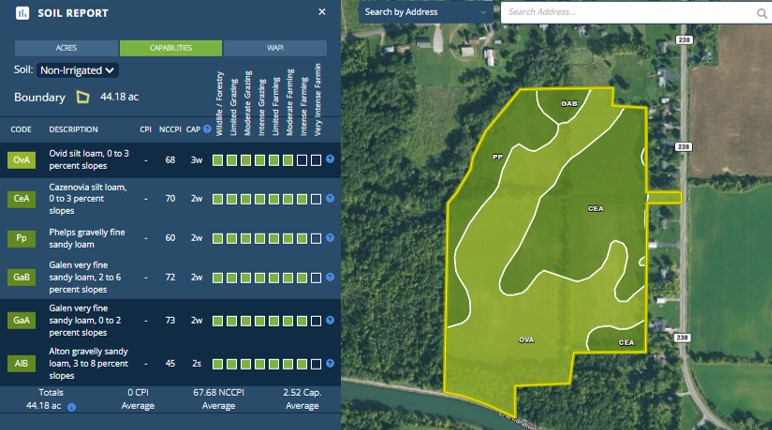Image resolution: width=772 pixels, height=430 pixels.
Task: Select the CAPABILITIES tab
Action: (170, 48)
